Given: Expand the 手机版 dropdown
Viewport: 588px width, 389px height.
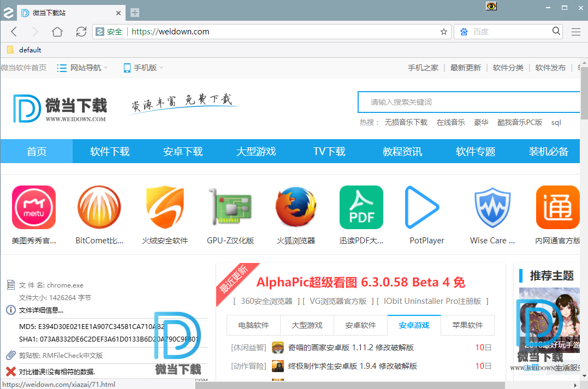Looking at the screenshot, I should 144,68.
